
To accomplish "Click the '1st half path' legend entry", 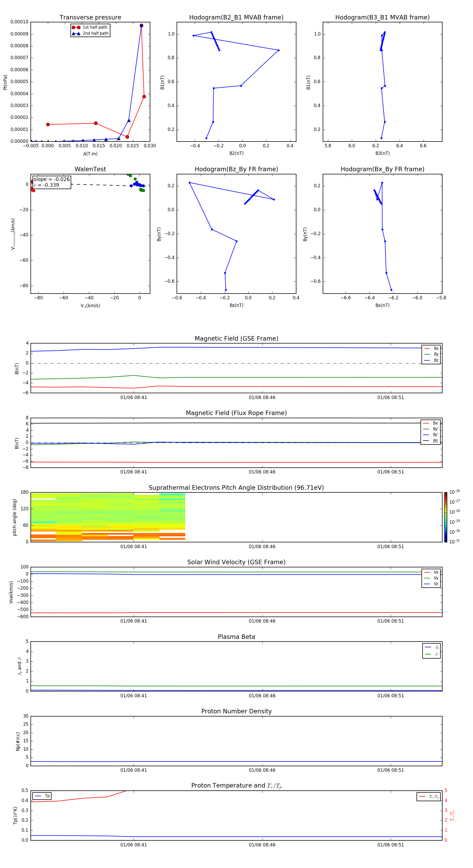I will coord(90,27).
